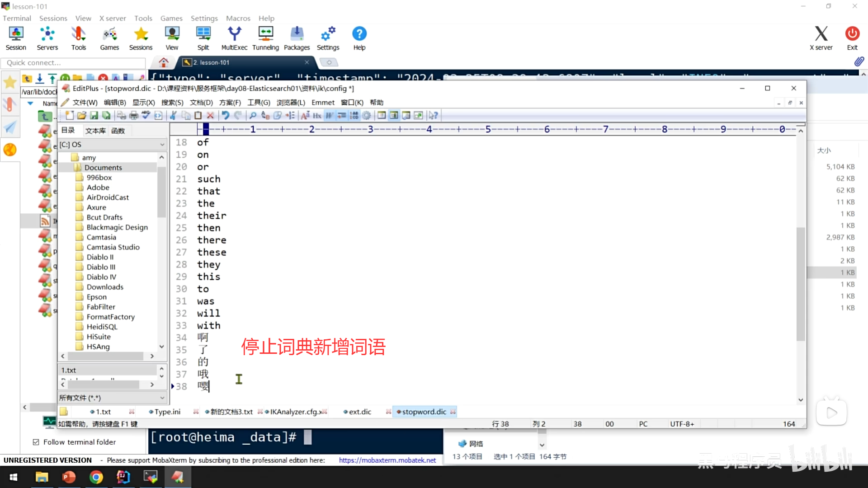The image size is (868, 488).
Task: Open the mobaxterm.mobatek.net link
Action: pyautogui.click(x=387, y=460)
